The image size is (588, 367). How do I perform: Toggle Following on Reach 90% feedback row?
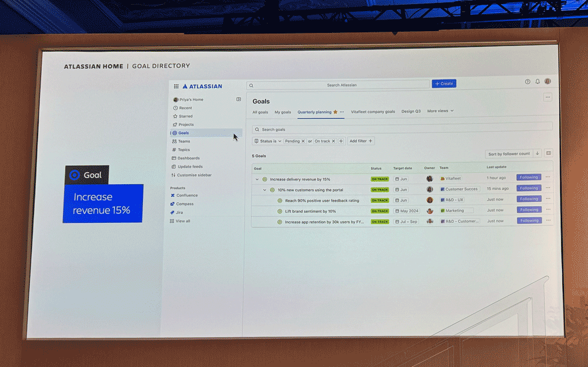[x=529, y=199]
